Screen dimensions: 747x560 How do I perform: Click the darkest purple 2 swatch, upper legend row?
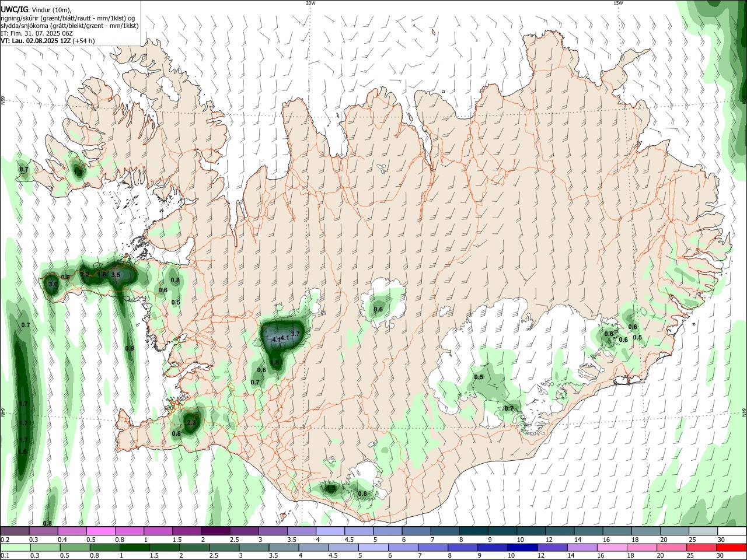(x=215, y=531)
